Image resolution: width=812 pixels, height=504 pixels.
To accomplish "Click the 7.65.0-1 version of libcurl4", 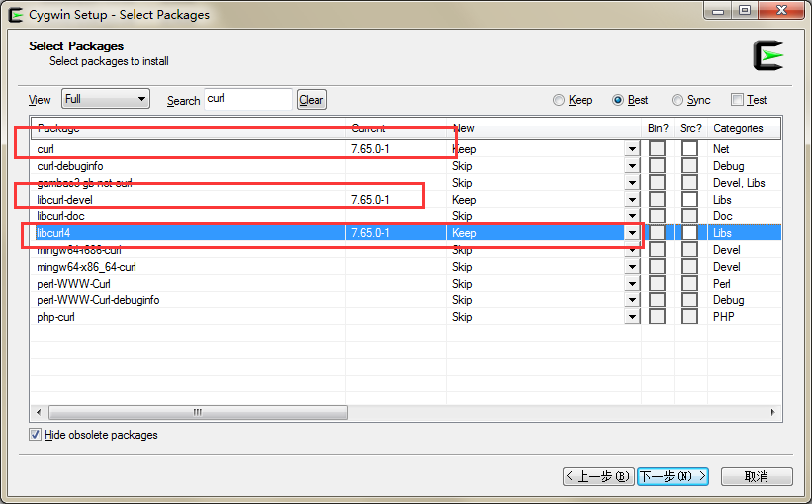I will [370, 233].
